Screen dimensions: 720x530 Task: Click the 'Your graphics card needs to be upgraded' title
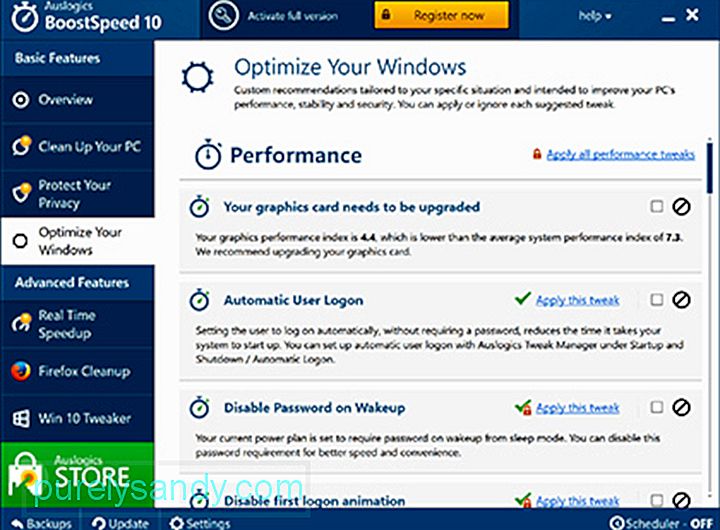352,207
